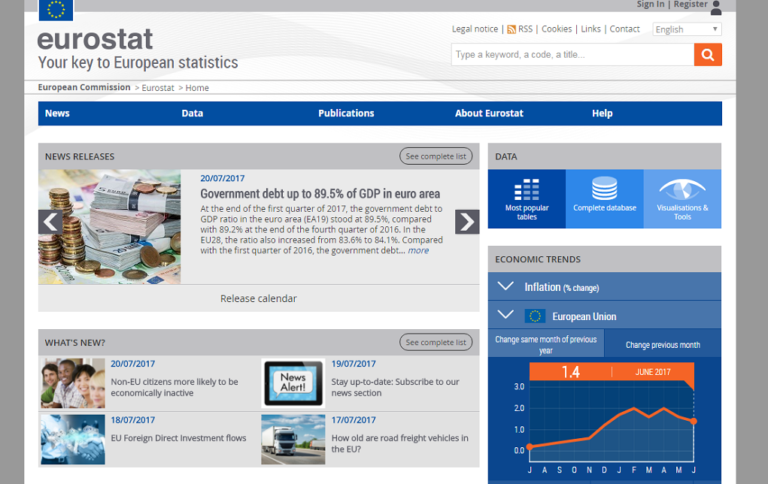Click the 19/07/2017 date in What's New

pos(354,364)
